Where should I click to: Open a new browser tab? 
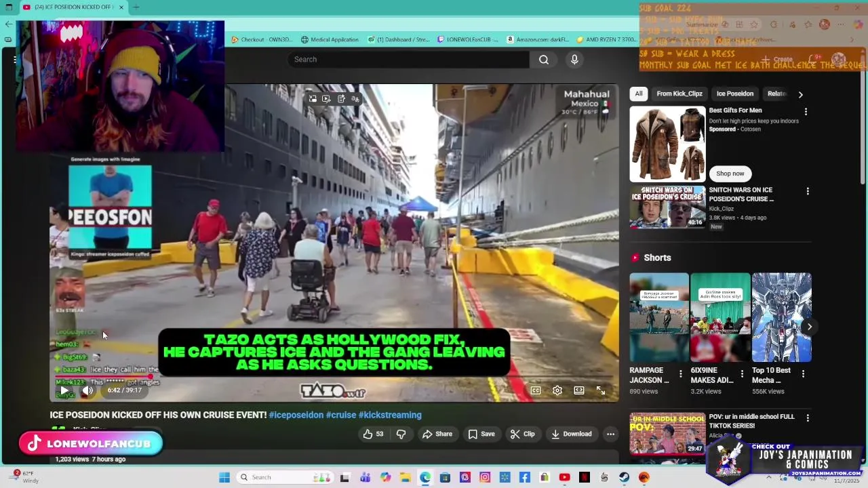[x=136, y=7]
